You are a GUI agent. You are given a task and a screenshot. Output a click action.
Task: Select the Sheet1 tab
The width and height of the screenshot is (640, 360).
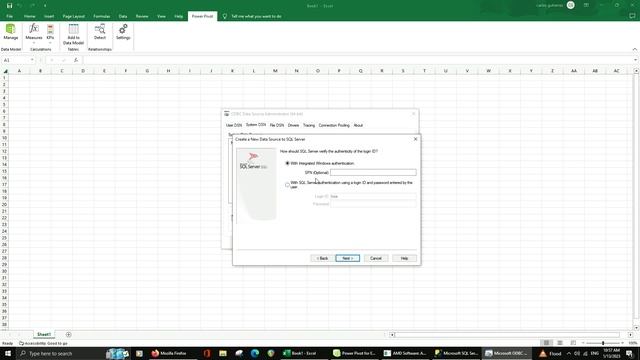(44, 335)
